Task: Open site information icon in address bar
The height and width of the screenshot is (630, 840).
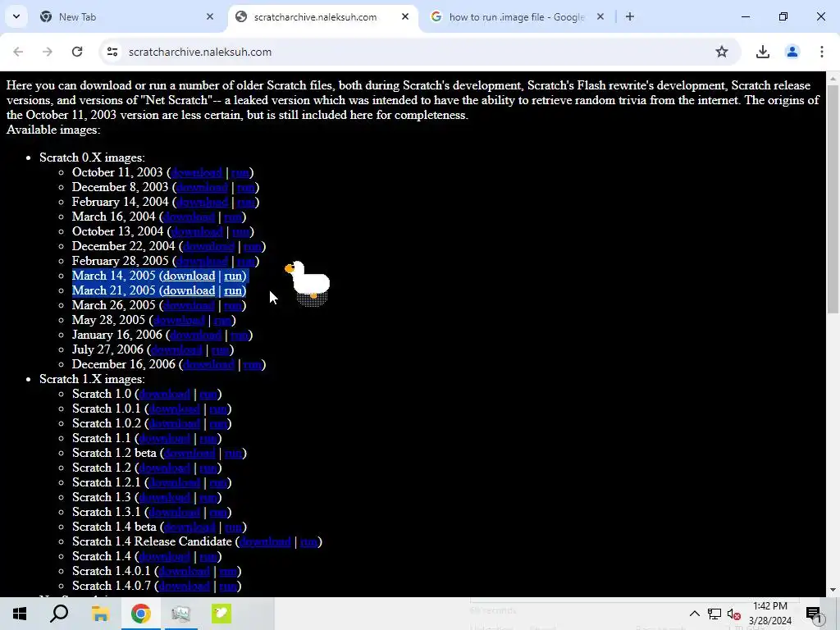Action: pos(112,52)
